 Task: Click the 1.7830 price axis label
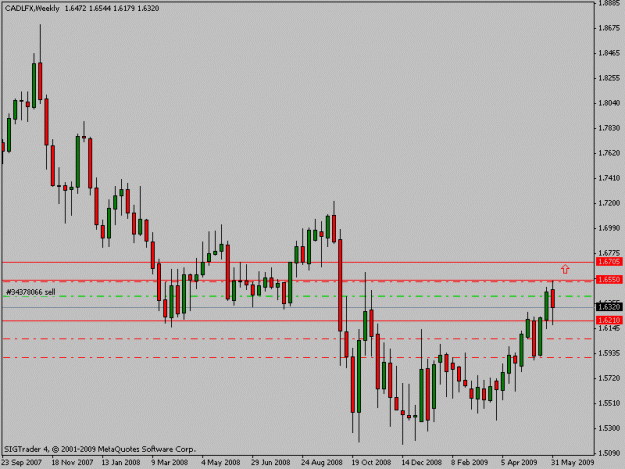coord(609,128)
